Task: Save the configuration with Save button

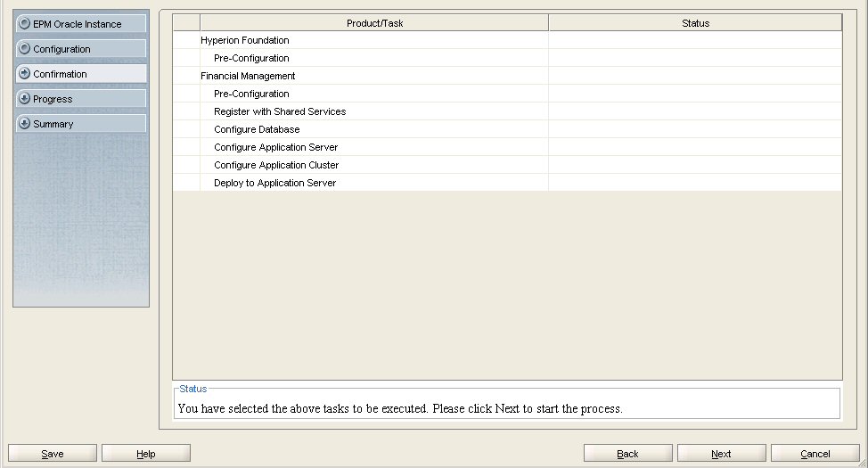Action: 53,453
